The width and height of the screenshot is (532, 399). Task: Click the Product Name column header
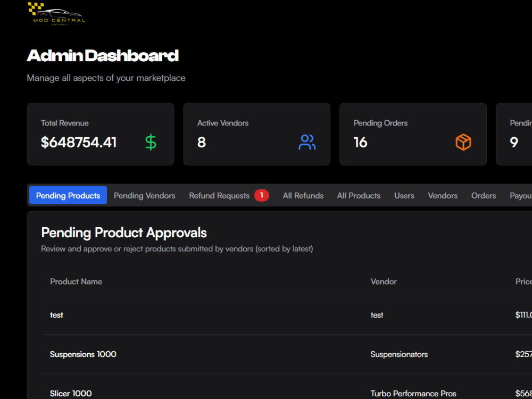pyautogui.click(x=76, y=281)
